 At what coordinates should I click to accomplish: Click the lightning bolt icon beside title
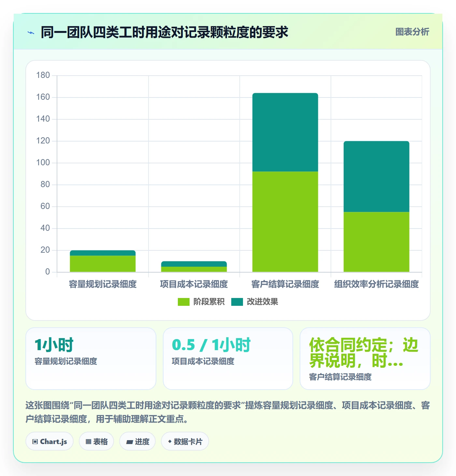[x=31, y=33]
